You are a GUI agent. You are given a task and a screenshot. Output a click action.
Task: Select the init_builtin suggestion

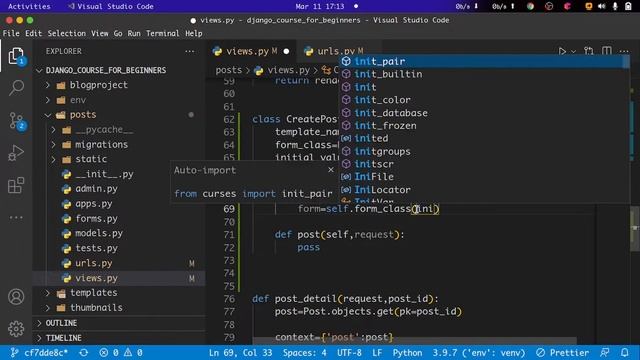point(484,74)
